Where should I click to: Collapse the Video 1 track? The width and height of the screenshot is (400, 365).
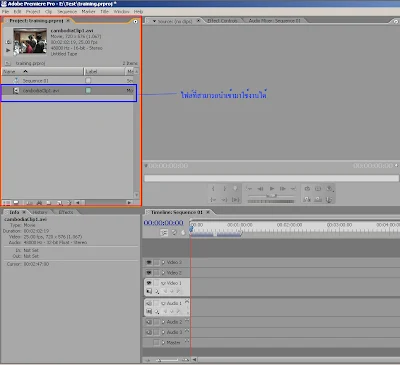coord(163,283)
